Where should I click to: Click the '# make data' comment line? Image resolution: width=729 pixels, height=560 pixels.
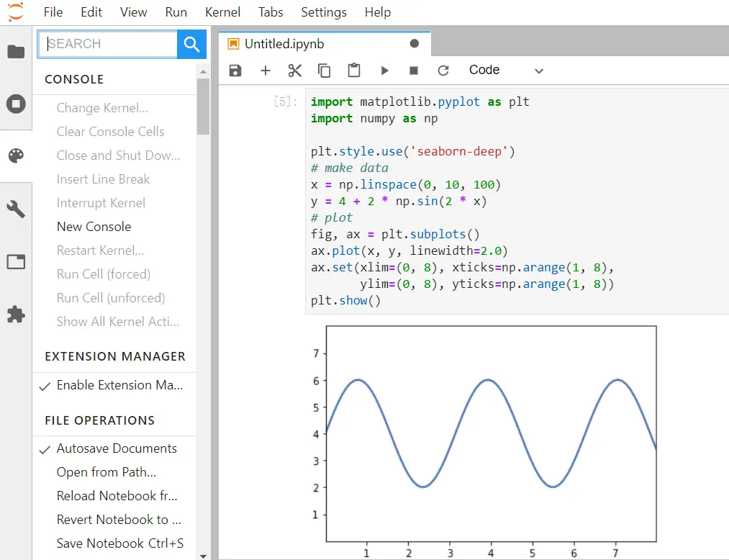click(349, 168)
